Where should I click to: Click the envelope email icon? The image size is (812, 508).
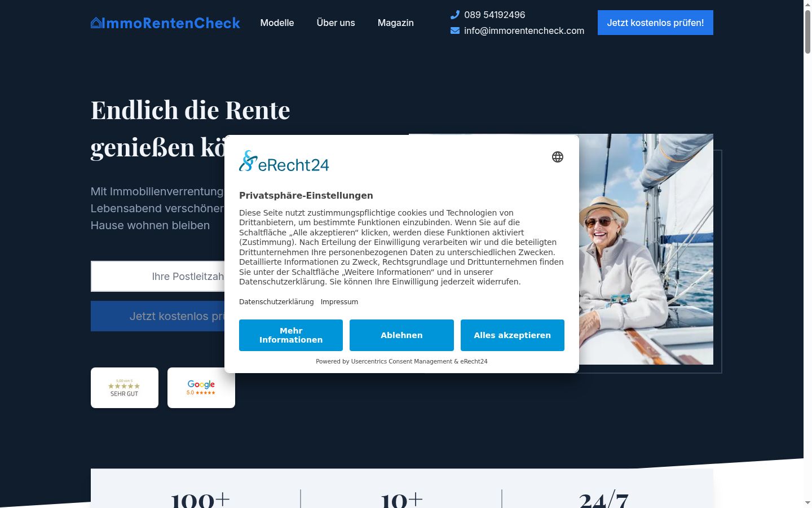point(455,30)
